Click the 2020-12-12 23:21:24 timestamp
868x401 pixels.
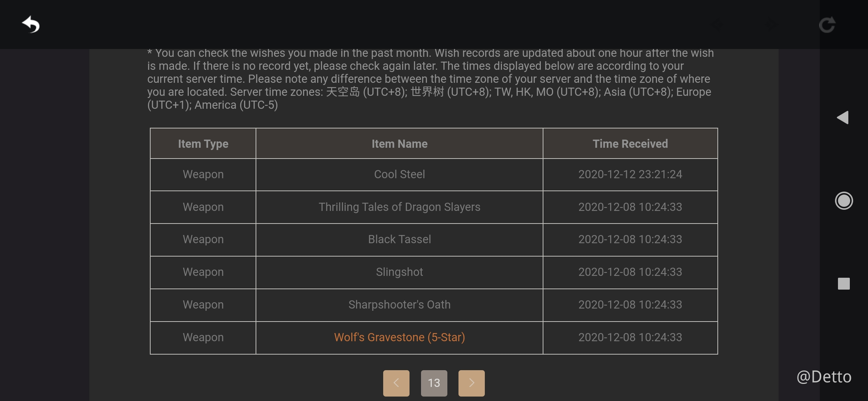click(630, 174)
